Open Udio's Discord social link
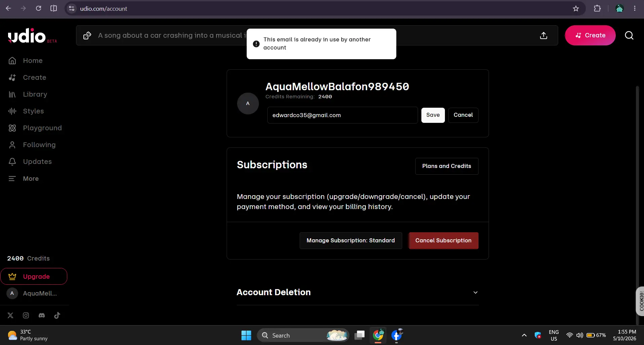644x345 pixels. (x=42, y=315)
